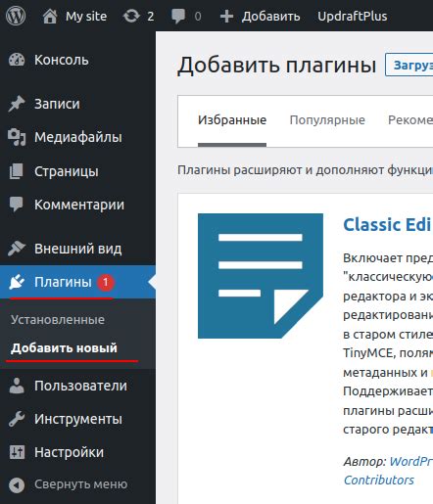Click the Classic Editor plugin thumbnail

click(x=261, y=276)
